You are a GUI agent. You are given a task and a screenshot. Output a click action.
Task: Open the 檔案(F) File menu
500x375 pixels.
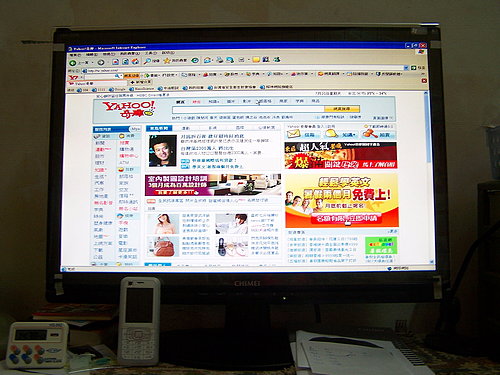[x=75, y=54]
